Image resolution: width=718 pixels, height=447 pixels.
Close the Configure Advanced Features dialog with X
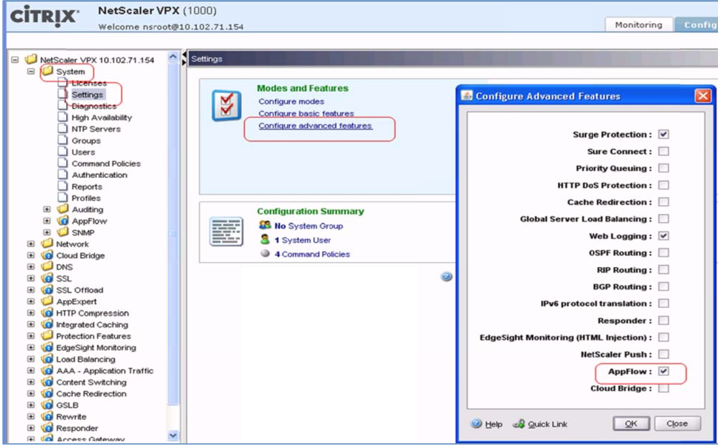[702, 96]
